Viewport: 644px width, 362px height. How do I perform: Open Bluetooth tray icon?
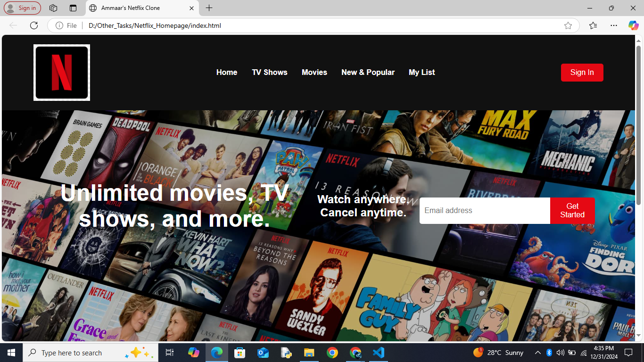(x=549, y=353)
